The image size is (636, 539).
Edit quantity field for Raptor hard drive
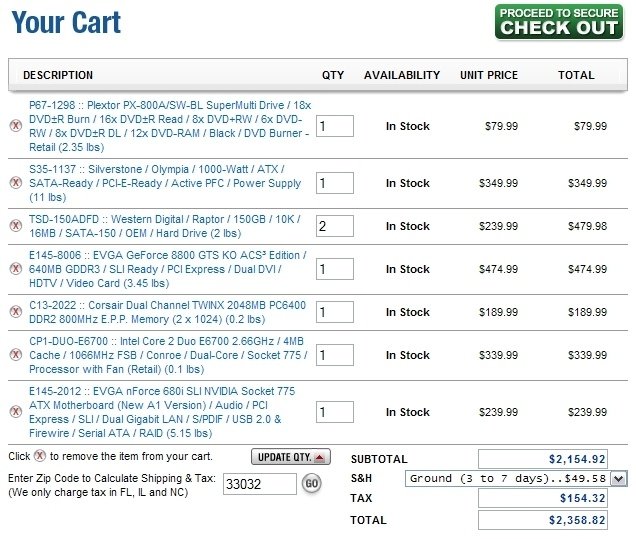(334, 226)
